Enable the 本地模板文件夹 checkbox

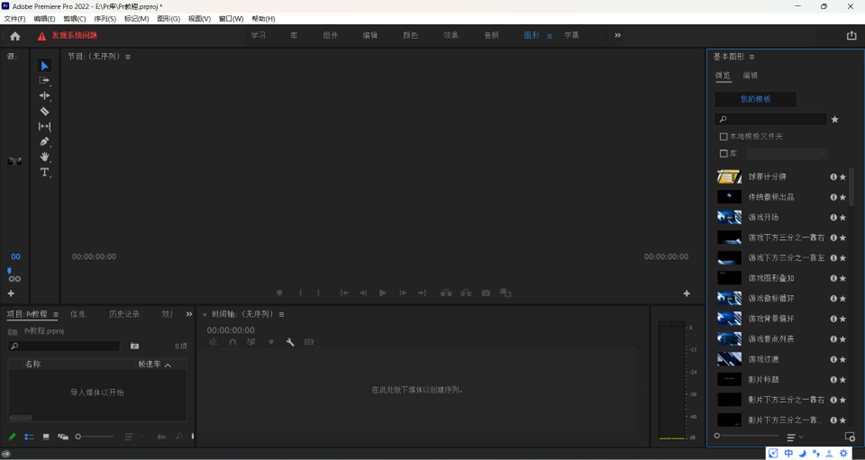tap(724, 137)
